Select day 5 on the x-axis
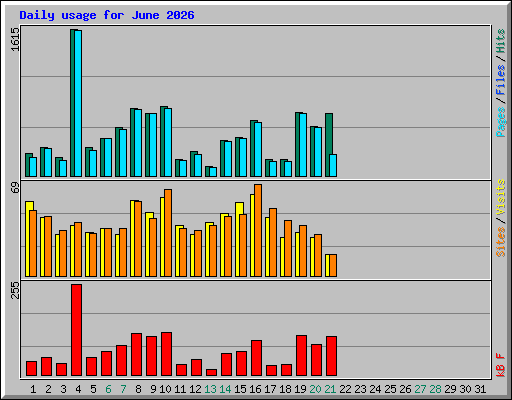The height and width of the screenshot is (400, 512). [93, 389]
